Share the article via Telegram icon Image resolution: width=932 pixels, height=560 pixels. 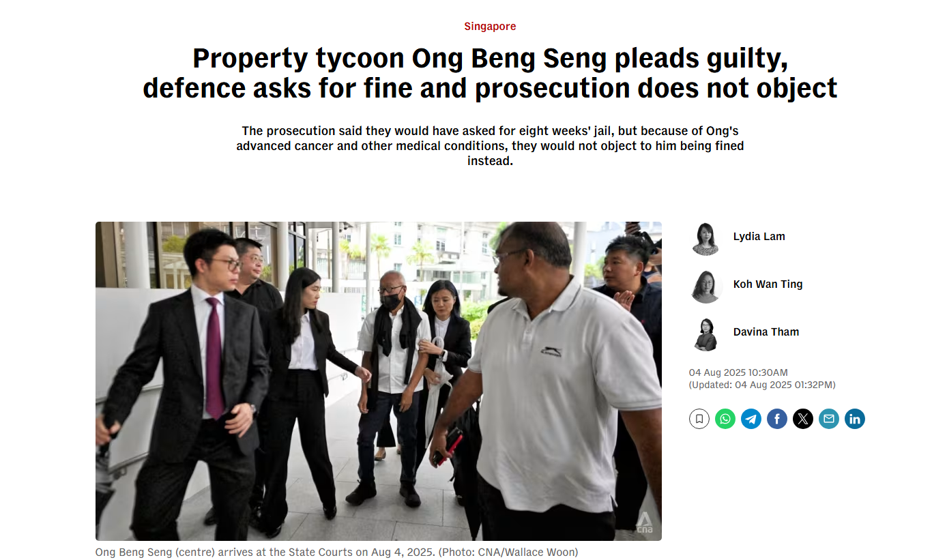(751, 419)
